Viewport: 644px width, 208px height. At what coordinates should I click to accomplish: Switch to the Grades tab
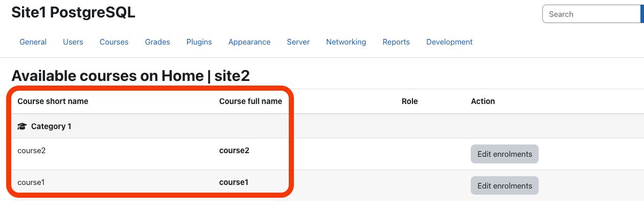pos(157,42)
